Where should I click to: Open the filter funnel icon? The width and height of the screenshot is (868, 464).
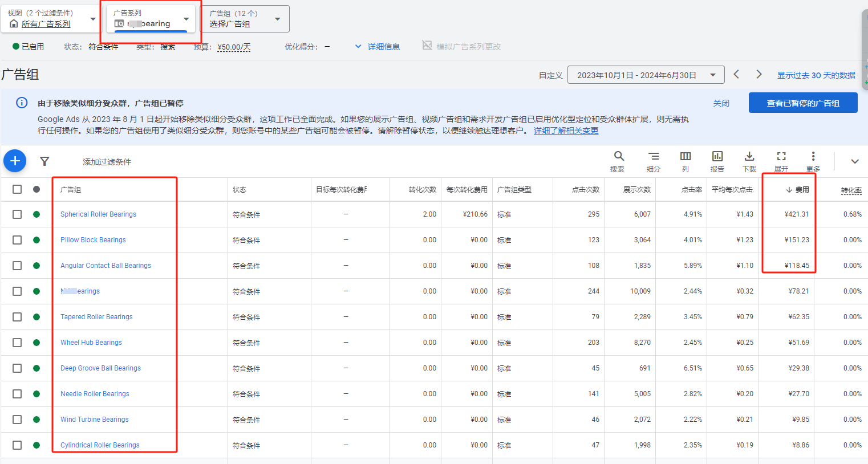44,161
